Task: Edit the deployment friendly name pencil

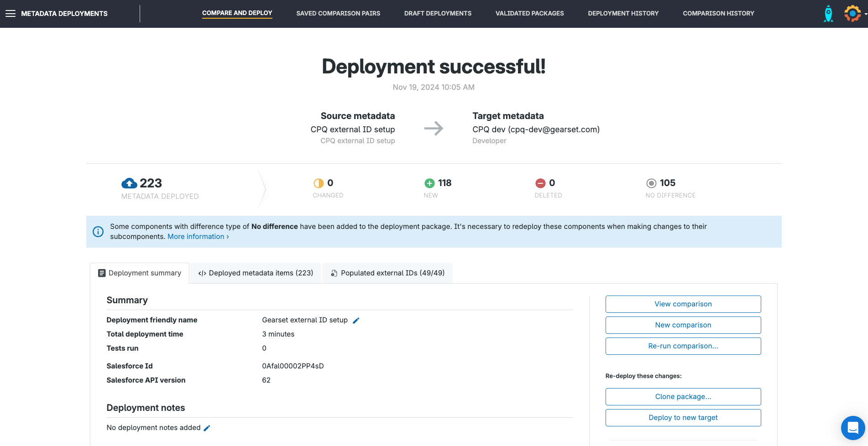Action: coord(356,321)
